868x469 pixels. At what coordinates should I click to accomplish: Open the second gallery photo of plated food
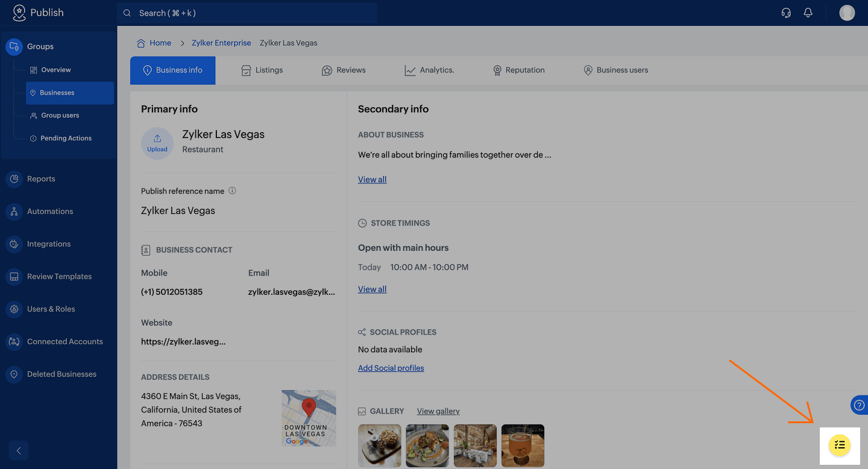tap(427, 445)
